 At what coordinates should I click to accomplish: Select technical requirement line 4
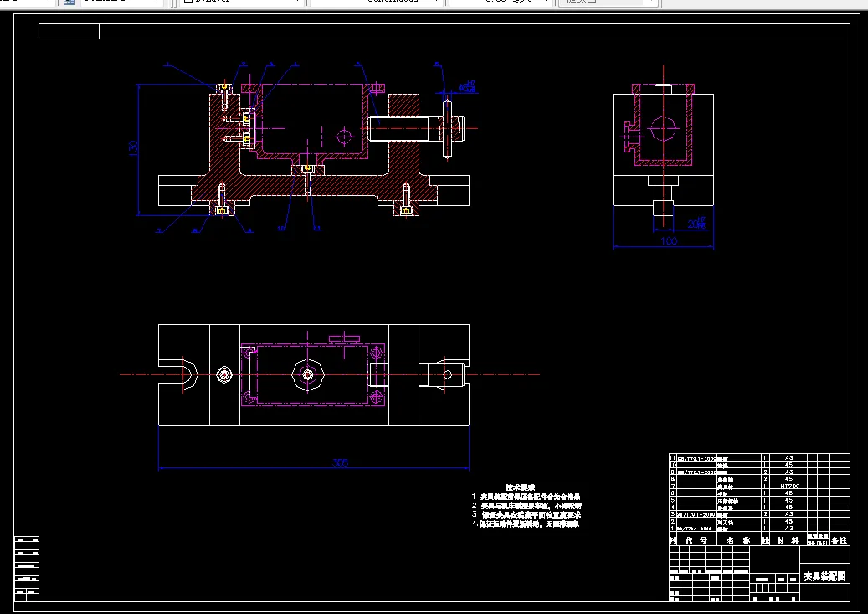pos(526,524)
